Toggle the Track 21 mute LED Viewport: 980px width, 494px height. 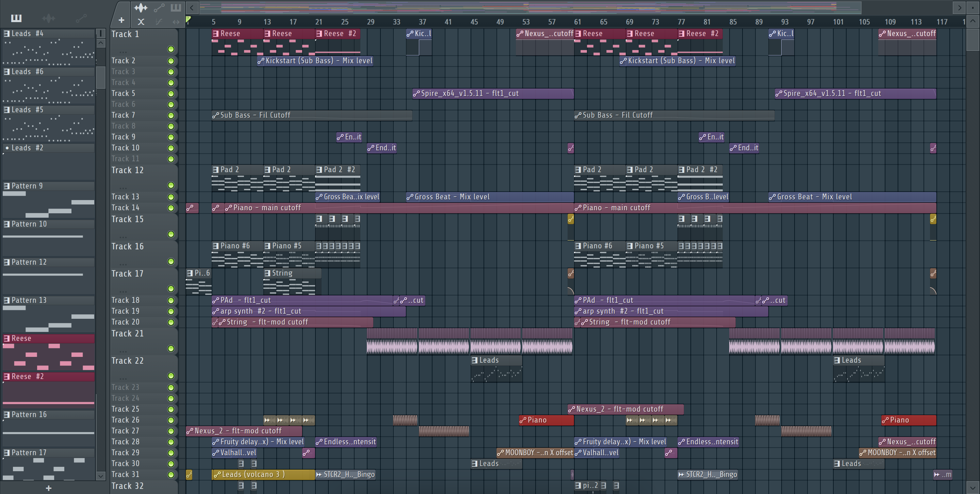[x=171, y=348]
